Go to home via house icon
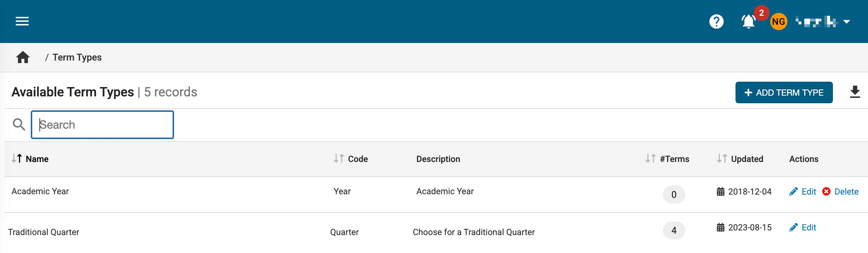Viewport: 868px width, 253px height. tap(23, 57)
